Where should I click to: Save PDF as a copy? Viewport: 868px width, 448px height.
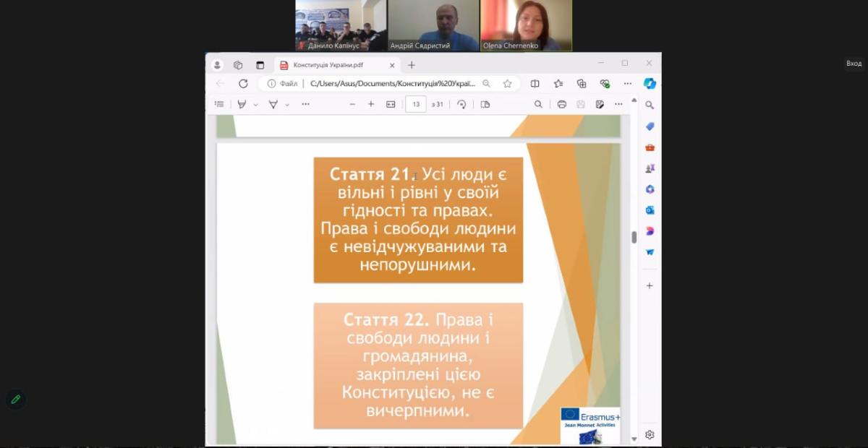click(x=600, y=104)
